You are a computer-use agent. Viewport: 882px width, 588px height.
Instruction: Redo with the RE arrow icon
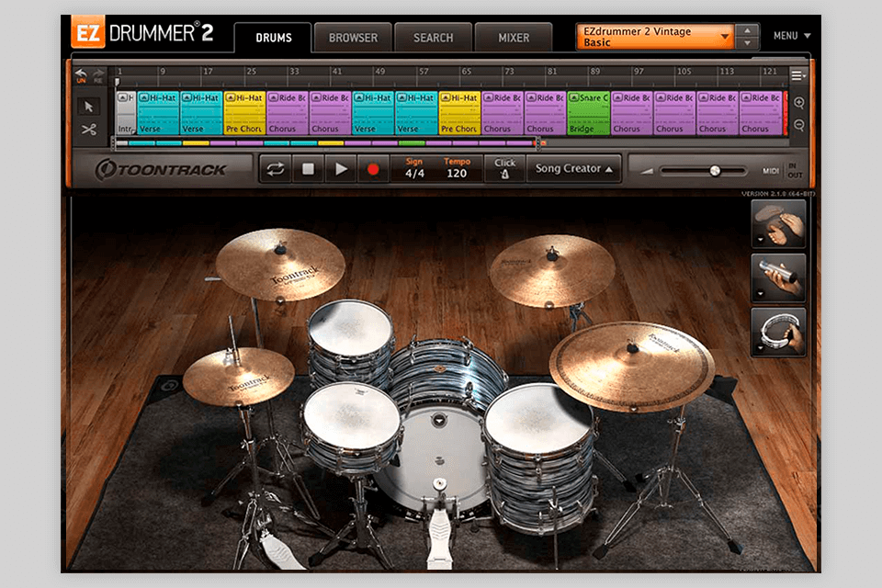[x=98, y=75]
